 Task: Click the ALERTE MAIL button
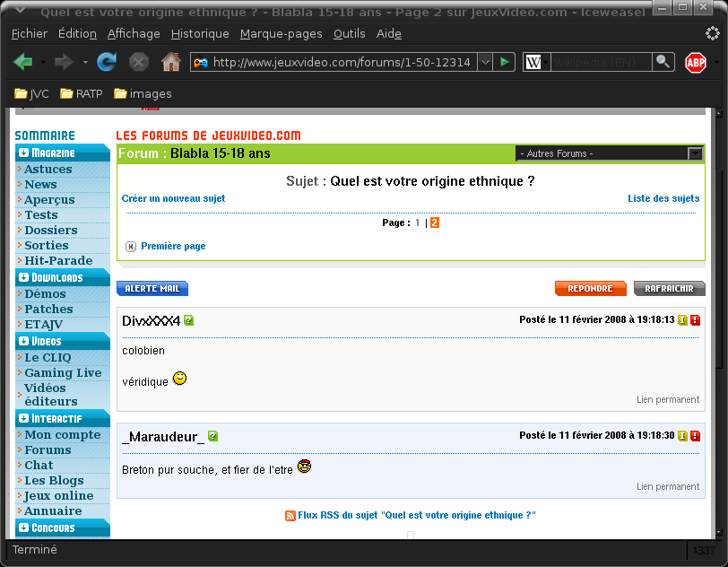click(x=152, y=289)
